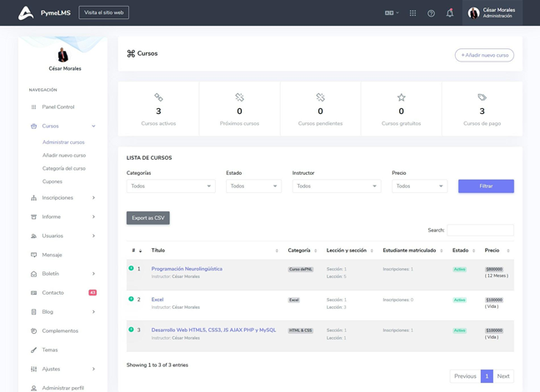
Task: Open César Morales profile menu in header
Action: [x=492, y=12]
